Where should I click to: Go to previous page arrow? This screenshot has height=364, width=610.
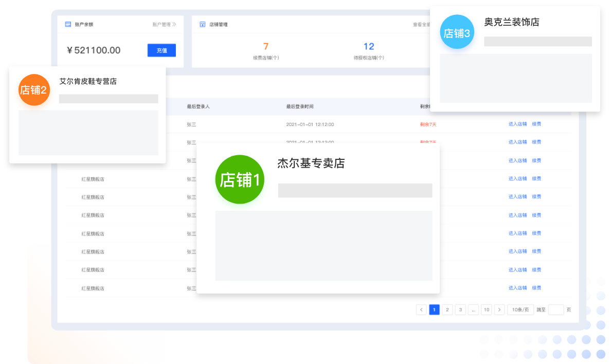point(421,310)
